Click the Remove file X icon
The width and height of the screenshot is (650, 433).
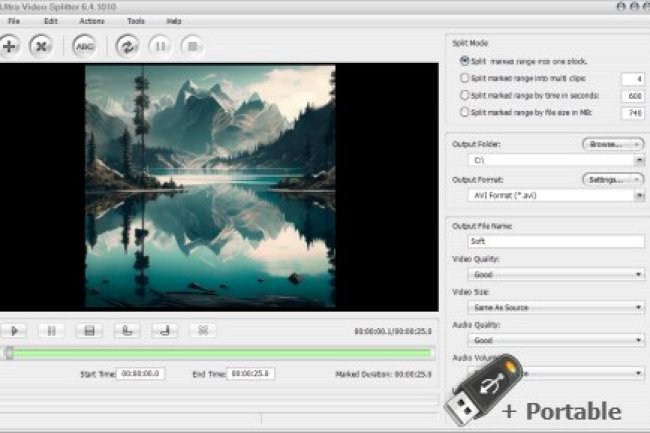coord(41,46)
